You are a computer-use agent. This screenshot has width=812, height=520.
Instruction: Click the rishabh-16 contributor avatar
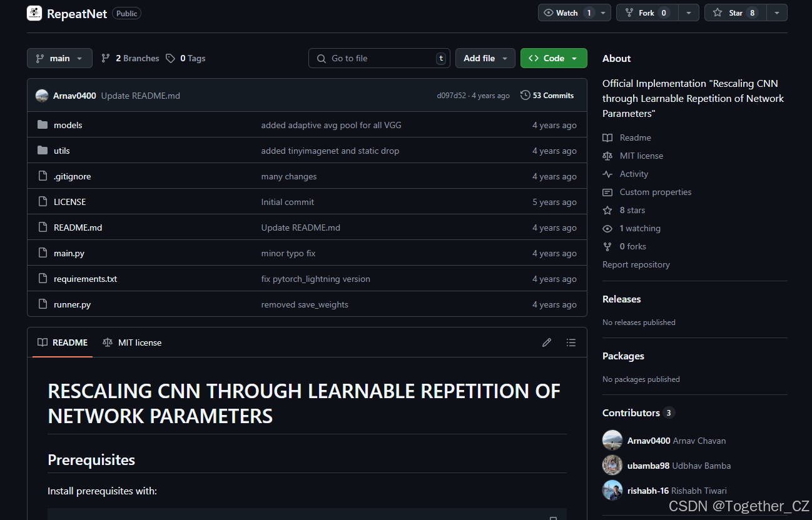pyautogui.click(x=612, y=490)
